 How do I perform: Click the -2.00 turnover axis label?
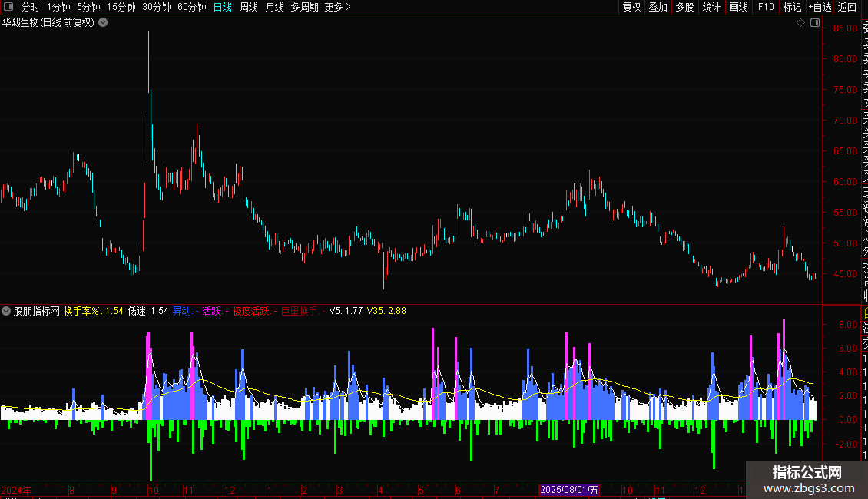coord(846,444)
